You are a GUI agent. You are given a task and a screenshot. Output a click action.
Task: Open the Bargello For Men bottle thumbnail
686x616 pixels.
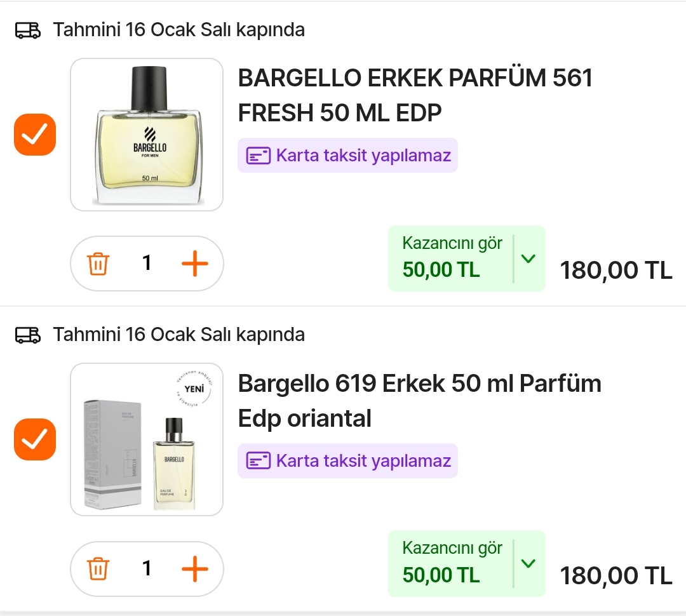(x=147, y=135)
